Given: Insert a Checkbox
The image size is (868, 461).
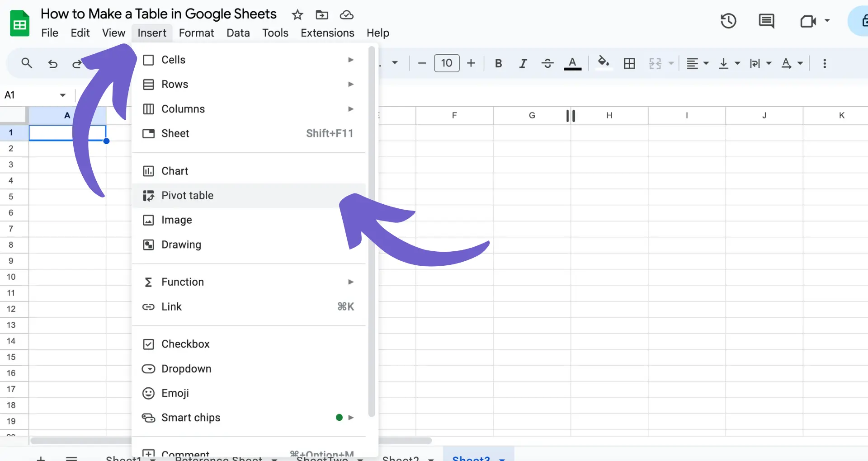Looking at the screenshot, I should (249, 344).
